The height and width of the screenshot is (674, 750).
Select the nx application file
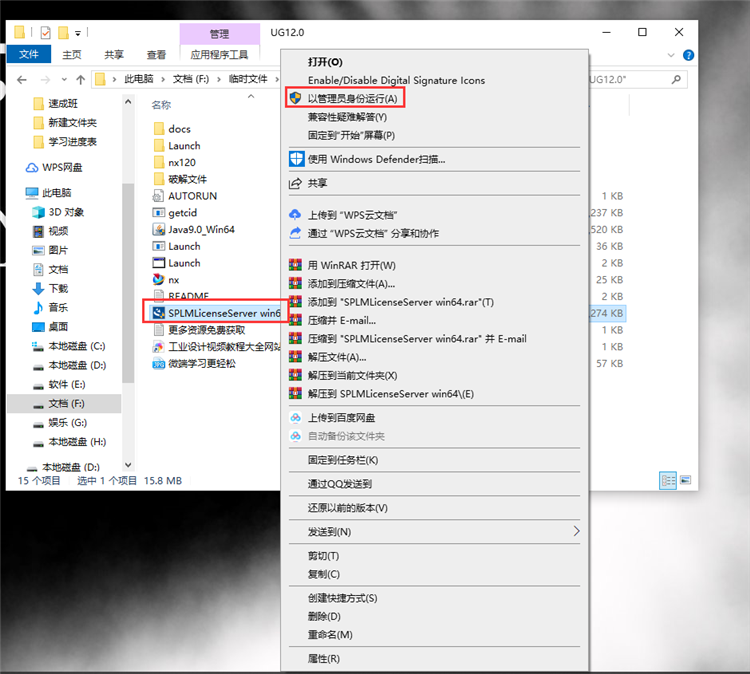point(166,280)
